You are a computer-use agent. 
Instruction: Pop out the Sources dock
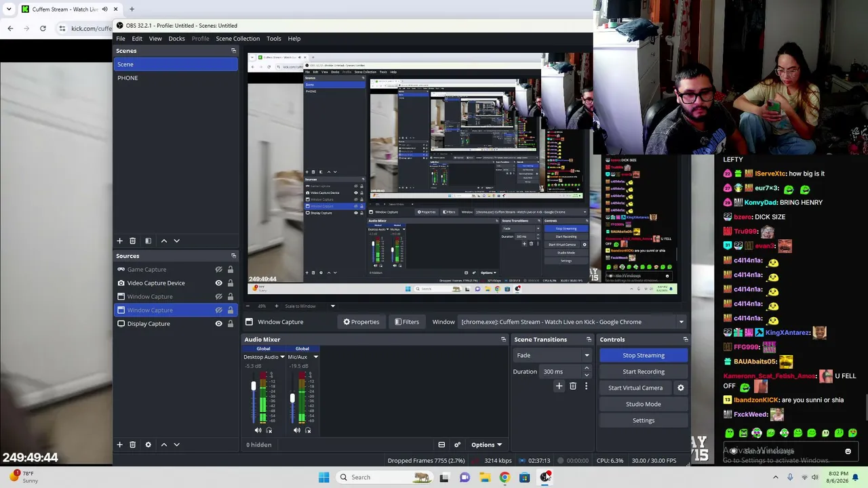(x=233, y=256)
